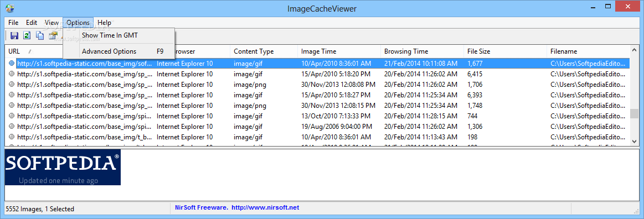Click image time 15/Apr/2010 5:18:20 PM
The image size is (644, 219).
336,74
